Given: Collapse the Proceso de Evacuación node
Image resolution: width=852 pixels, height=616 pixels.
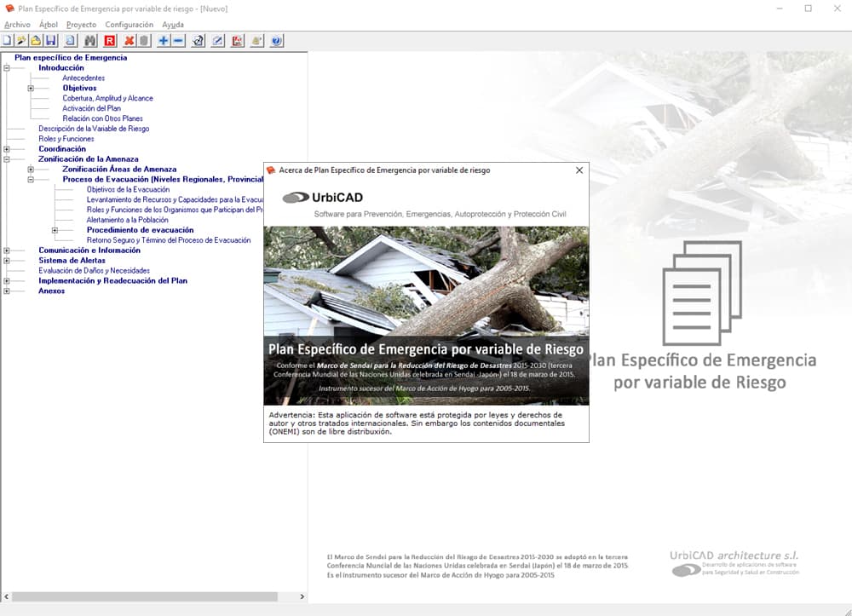Looking at the screenshot, I should point(31,179).
